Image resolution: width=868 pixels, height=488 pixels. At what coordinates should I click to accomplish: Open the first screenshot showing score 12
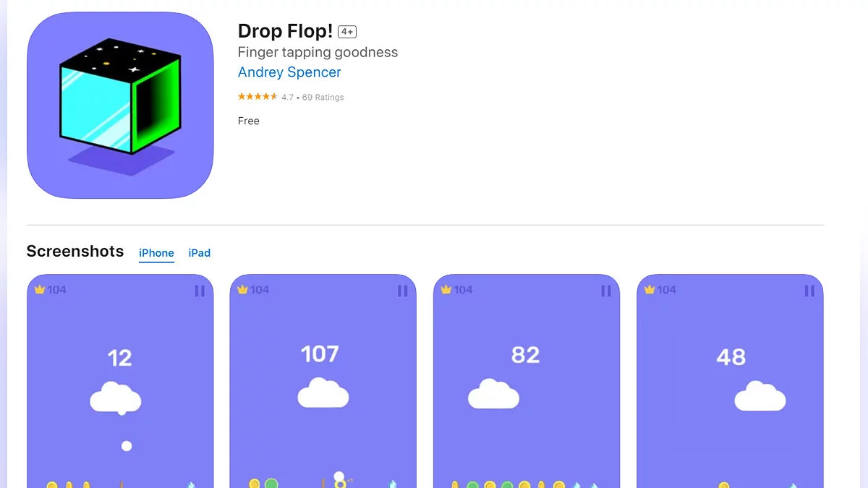pos(120,381)
